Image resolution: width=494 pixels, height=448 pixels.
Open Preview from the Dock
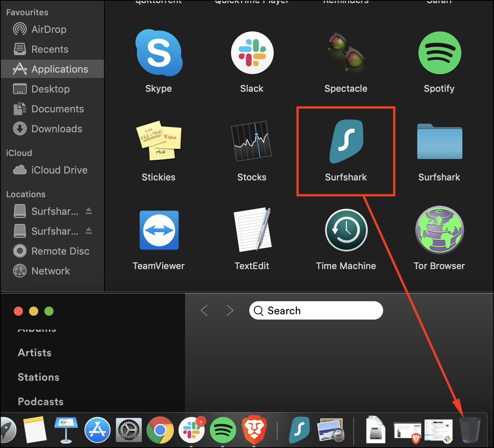point(331,430)
